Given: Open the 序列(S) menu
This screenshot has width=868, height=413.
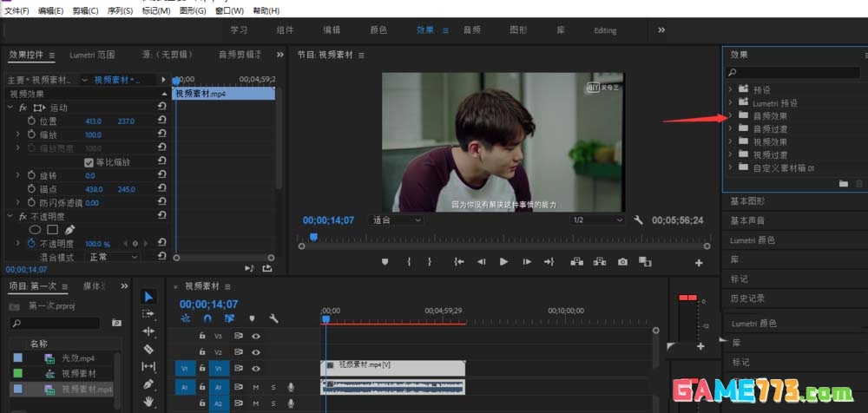Looking at the screenshot, I should click(x=120, y=10).
